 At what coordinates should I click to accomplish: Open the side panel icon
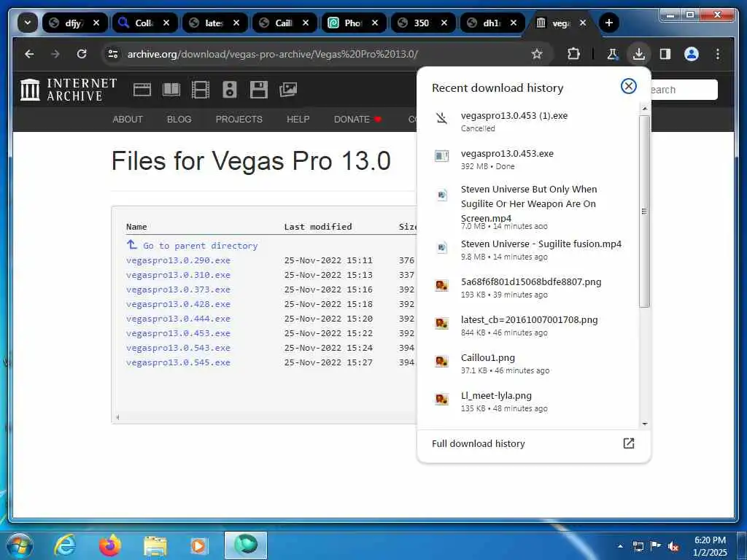665,54
